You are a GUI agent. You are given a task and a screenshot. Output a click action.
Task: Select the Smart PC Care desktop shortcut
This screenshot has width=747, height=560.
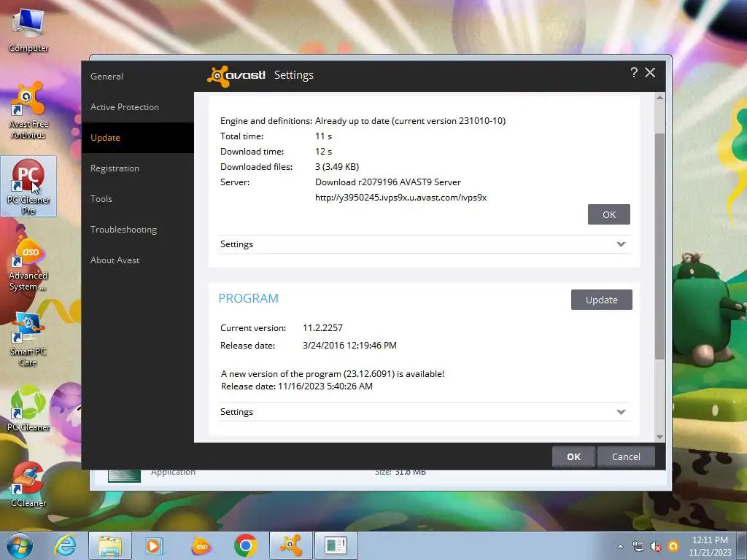(28, 338)
